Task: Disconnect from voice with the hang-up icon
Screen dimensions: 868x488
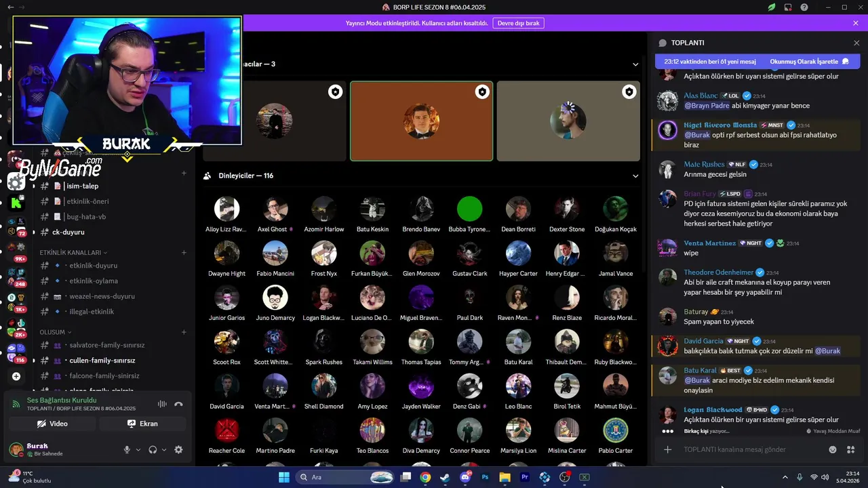Action: tap(178, 404)
